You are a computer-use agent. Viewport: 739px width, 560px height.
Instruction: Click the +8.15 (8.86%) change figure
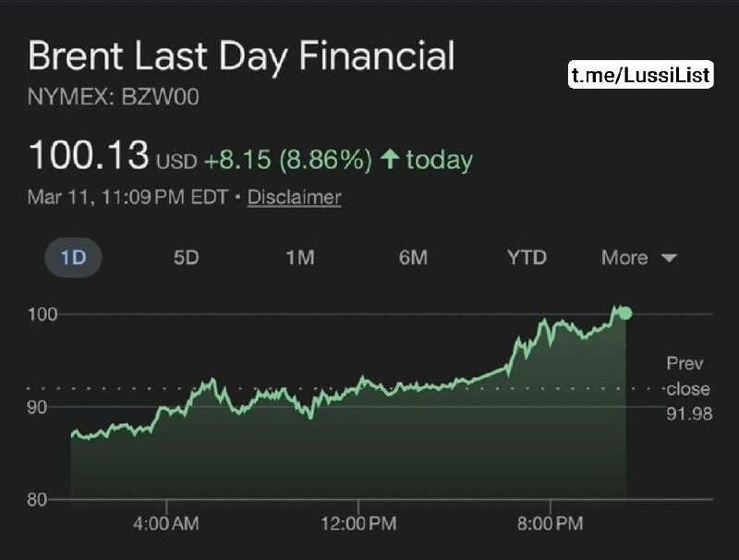click(287, 161)
